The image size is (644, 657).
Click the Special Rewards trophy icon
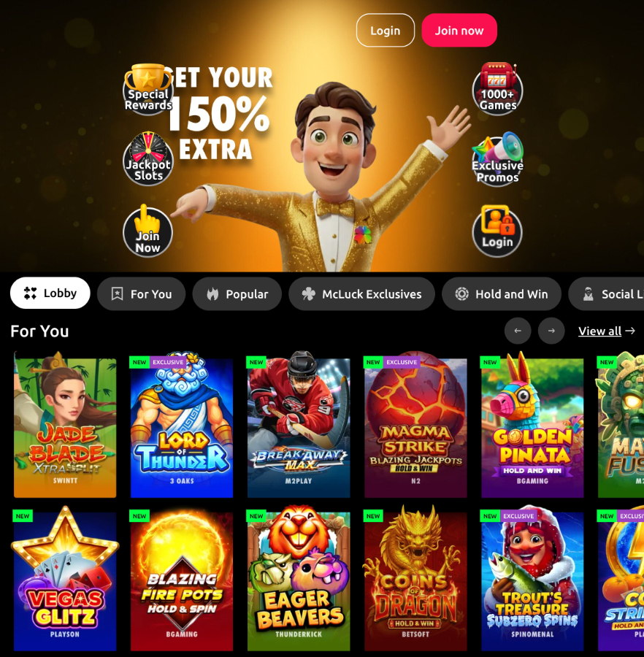click(x=148, y=89)
